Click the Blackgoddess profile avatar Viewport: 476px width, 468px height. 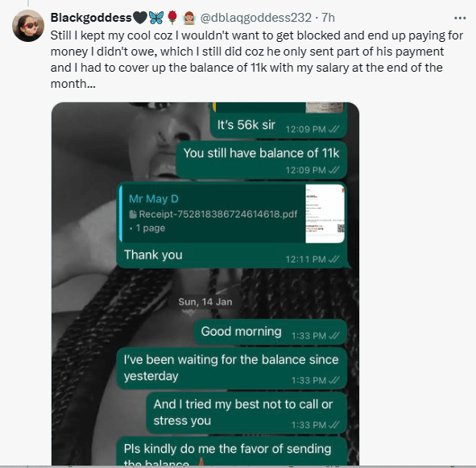tap(28, 26)
